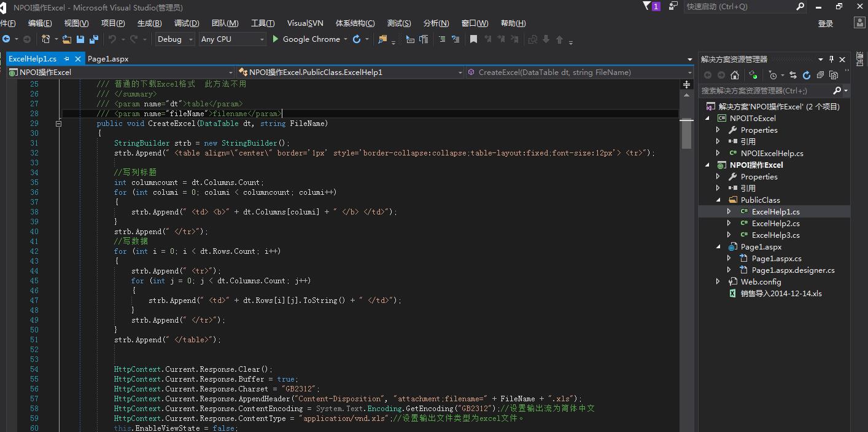Click the Save toolbar icon
Viewport: 868px width, 432px height.
pyautogui.click(x=80, y=39)
